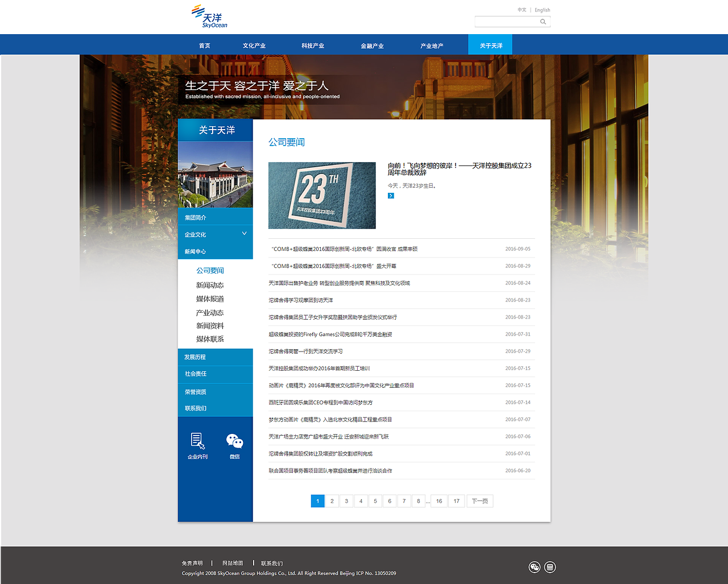Click the SkyOcean logo
The height and width of the screenshot is (584, 728).
(209, 16)
